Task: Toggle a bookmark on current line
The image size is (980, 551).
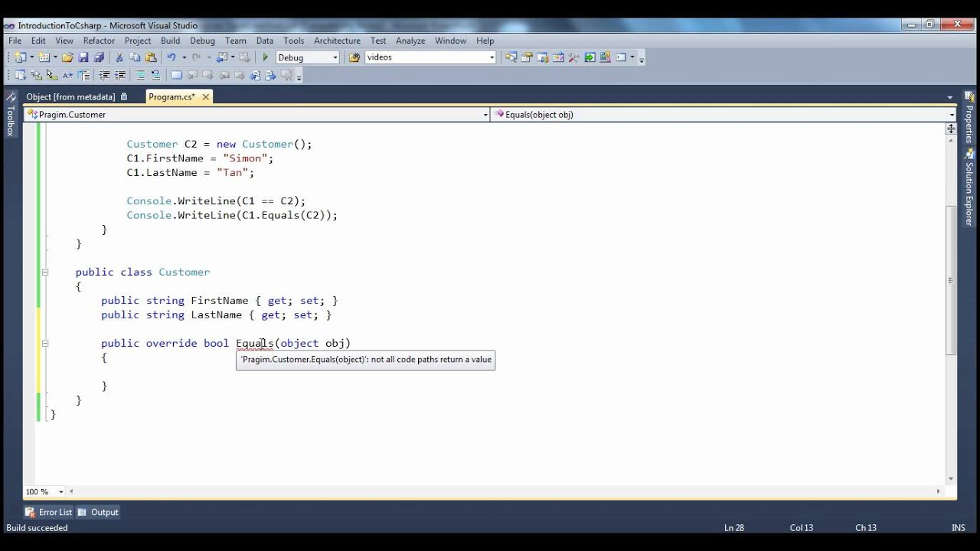Action: pos(176,75)
